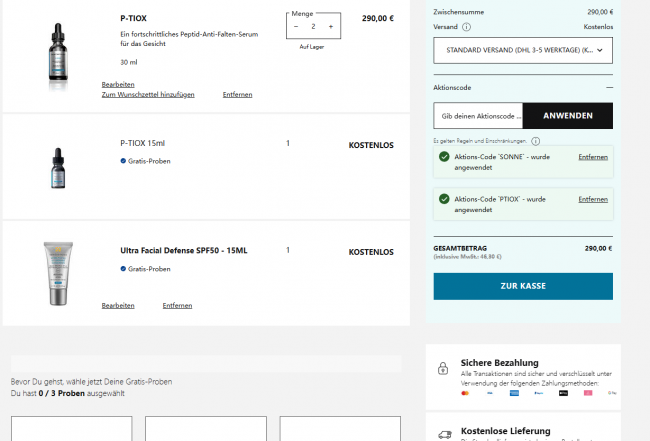This screenshot has width=650, height=441.
Task: Click the Auf Lager stock status
Action: click(x=312, y=47)
